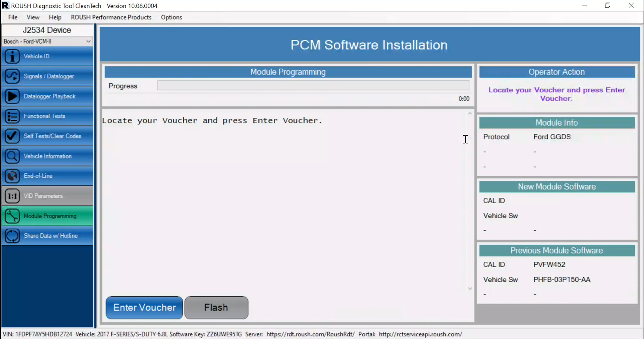This screenshot has width=644, height=339.
Task: Open Vehicle Information magnifier icon
Action: click(x=12, y=156)
